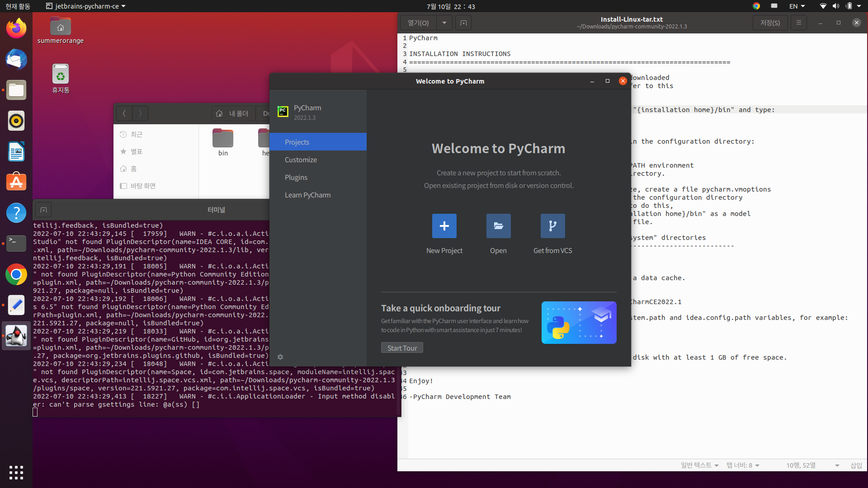Open Thunderbird mail from the dock
The image size is (868, 488).
point(16,59)
